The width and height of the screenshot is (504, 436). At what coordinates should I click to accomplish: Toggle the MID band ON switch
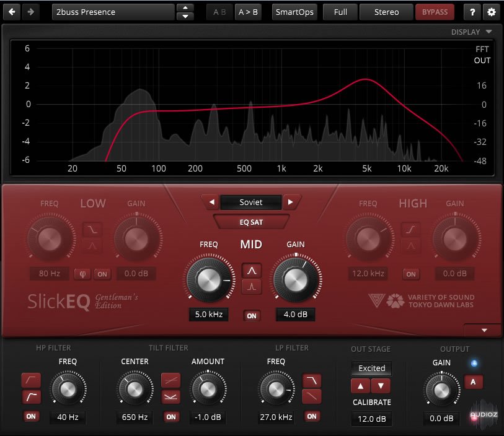[252, 316]
